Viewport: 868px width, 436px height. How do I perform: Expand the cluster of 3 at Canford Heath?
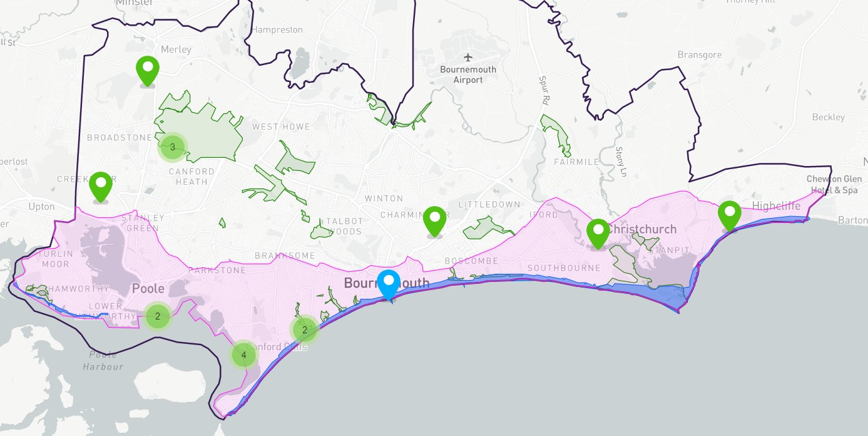173,148
